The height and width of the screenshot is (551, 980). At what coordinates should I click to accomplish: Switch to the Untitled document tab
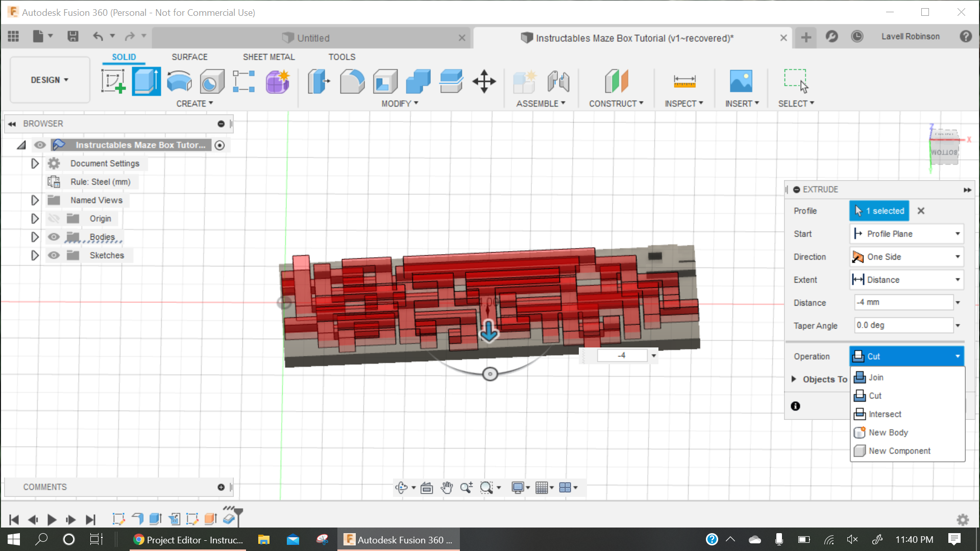pyautogui.click(x=312, y=38)
